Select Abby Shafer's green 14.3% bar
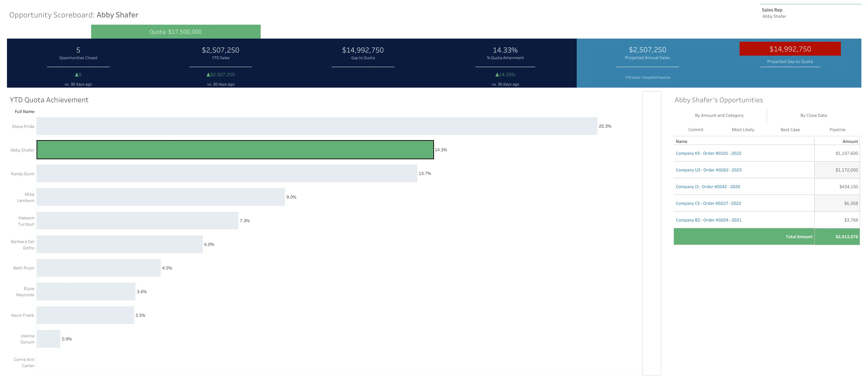 pos(235,150)
